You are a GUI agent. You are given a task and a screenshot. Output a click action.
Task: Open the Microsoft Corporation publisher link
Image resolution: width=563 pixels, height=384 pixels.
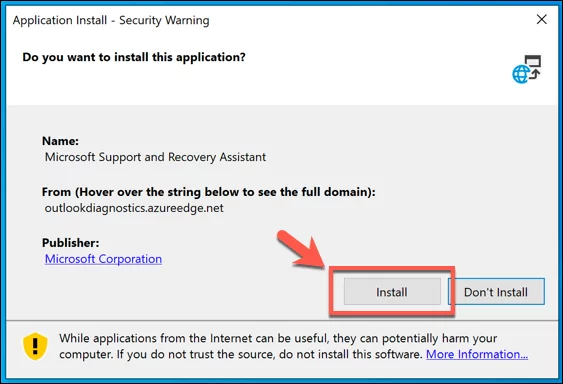tap(103, 259)
